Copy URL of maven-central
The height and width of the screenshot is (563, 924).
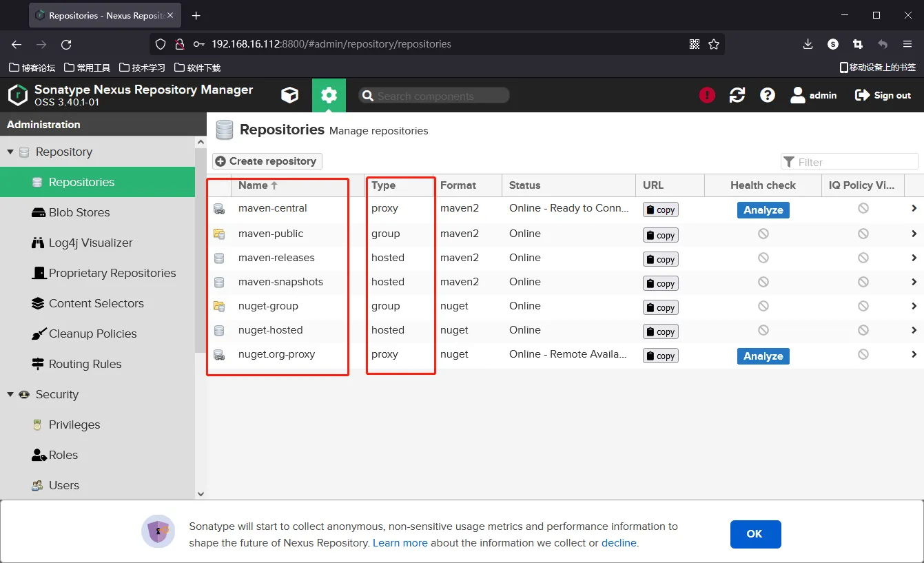pos(661,210)
